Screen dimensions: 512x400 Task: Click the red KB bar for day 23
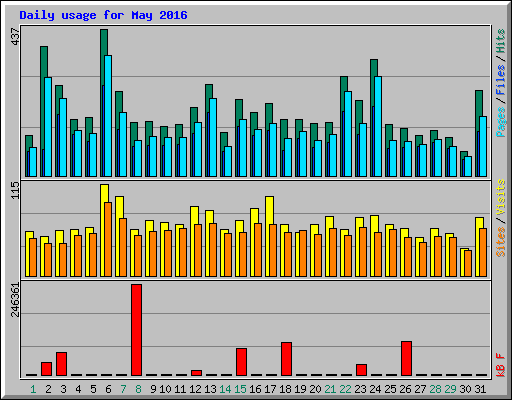pyautogui.click(x=361, y=370)
